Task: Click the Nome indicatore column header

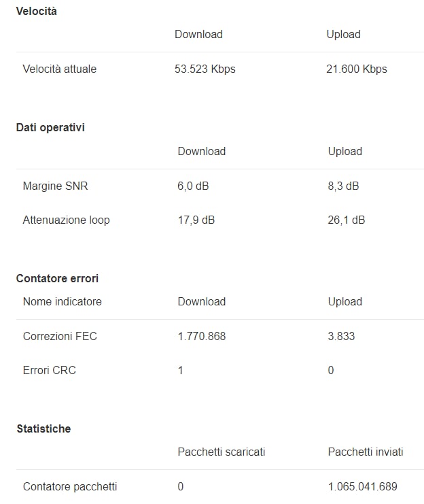Action: [x=63, y=301]
